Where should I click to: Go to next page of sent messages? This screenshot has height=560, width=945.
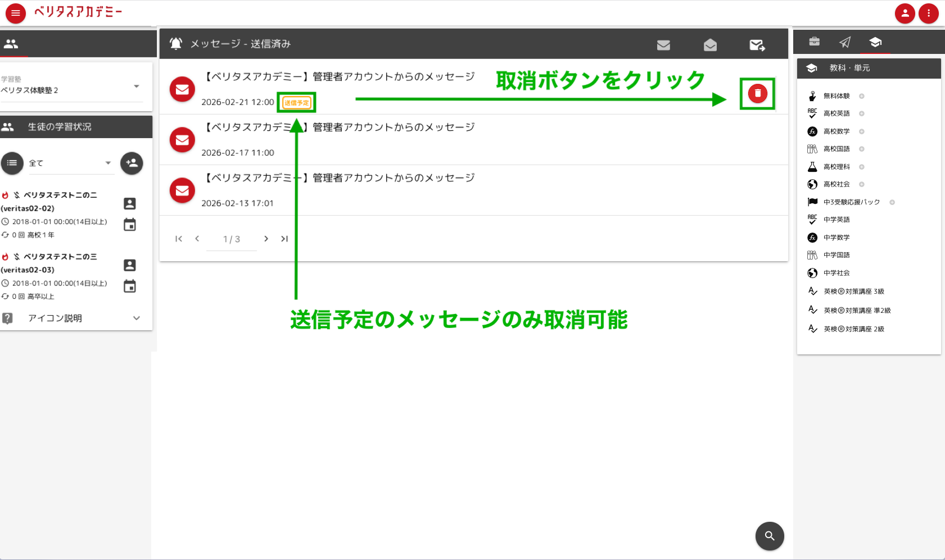266,239
